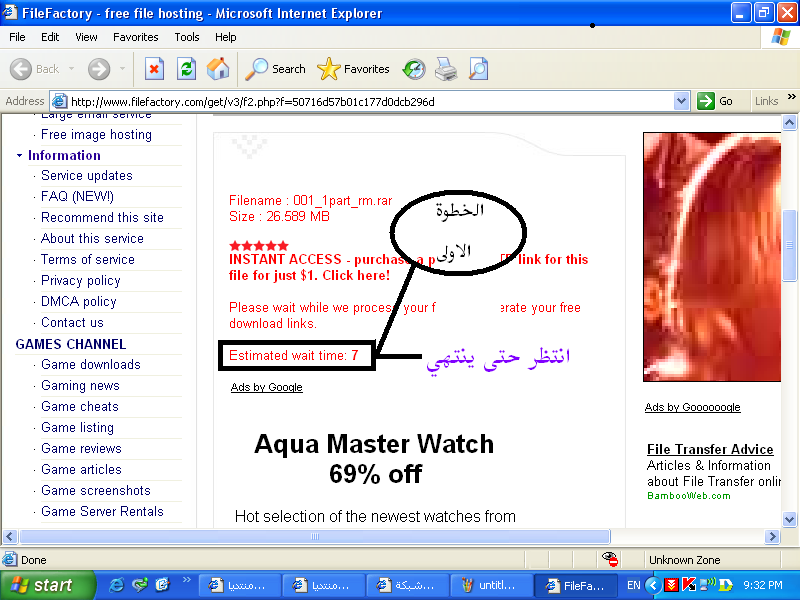This screenshot has width=800, height=600.
Task: Open Favorites star in toolbar
Action: 353,69
